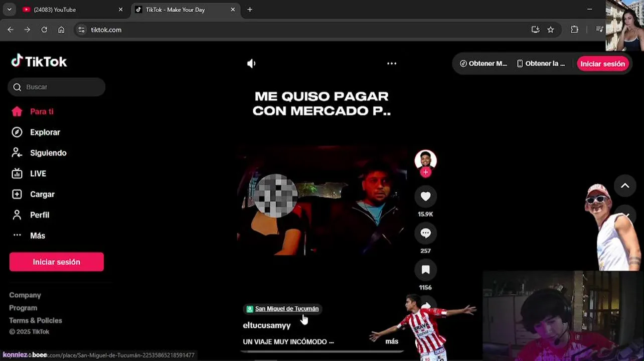644x361 pixels.
Task: Open San Miguel de Tucumán location
Action: pos(282,309)
